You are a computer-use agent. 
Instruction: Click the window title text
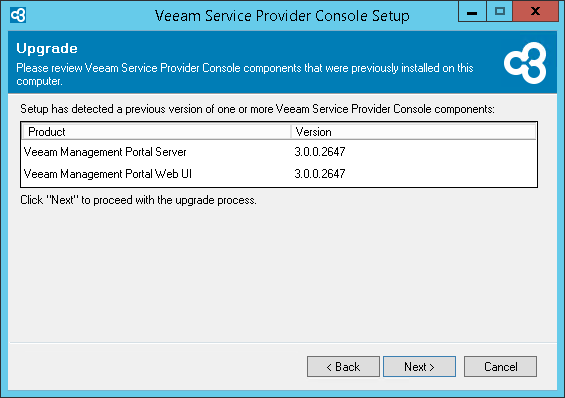(x=282, y=16)
